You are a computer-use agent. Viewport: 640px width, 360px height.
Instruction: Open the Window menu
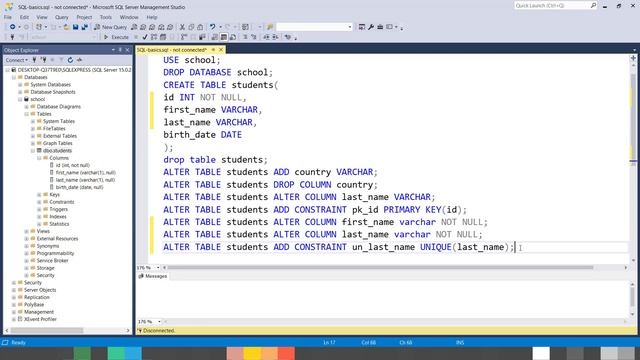pos(129,17)
